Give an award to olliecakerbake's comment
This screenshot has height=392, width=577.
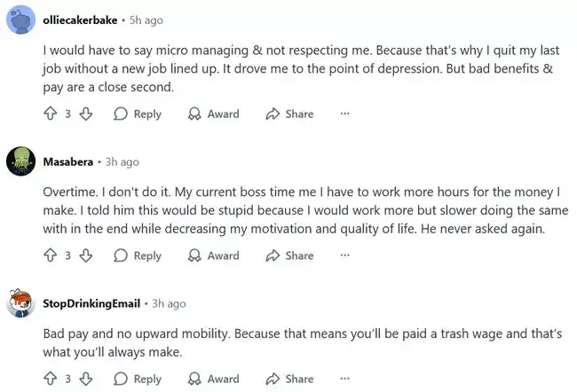pyautogui.click(x=213, y=114)
